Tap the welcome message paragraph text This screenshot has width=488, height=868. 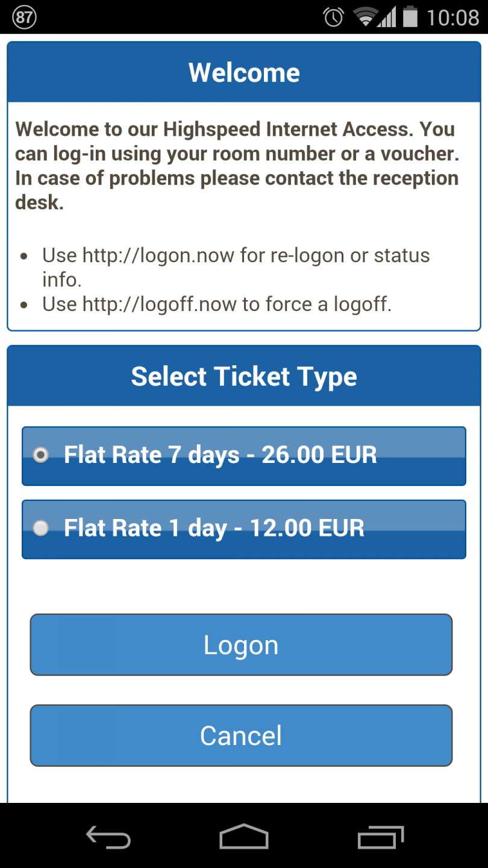coord(237,166)
